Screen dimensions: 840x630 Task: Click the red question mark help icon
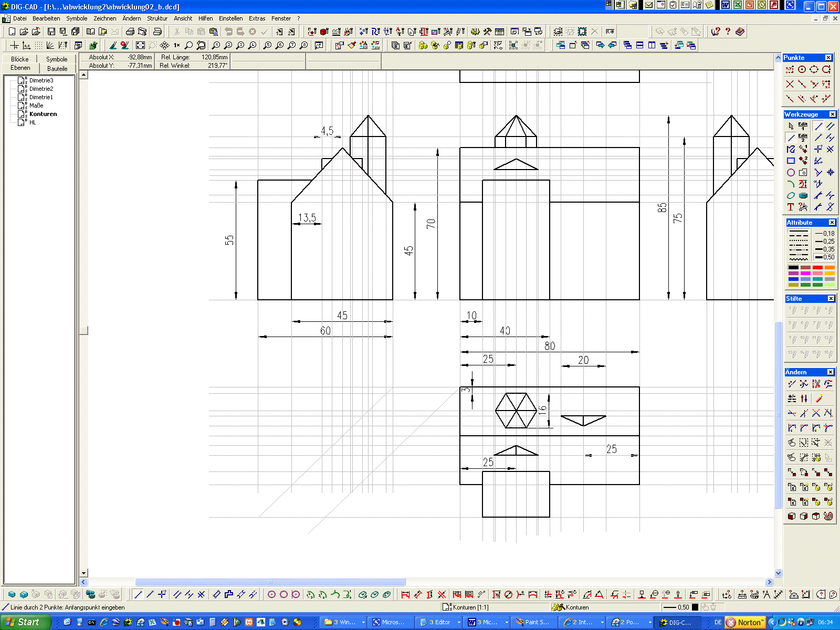click(728, 32)
